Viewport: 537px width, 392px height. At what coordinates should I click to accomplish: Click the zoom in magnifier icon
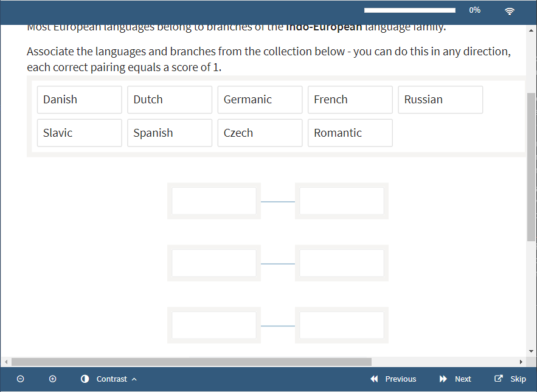point(53,379)
